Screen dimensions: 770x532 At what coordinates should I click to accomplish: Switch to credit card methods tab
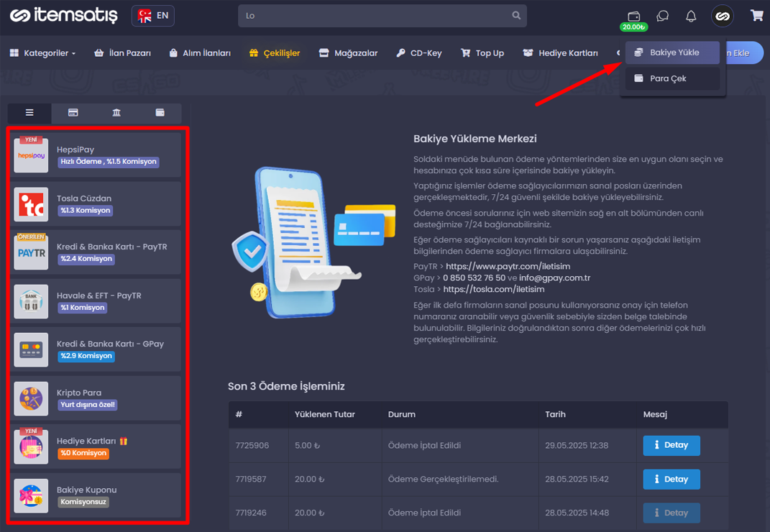click(73, 113)
